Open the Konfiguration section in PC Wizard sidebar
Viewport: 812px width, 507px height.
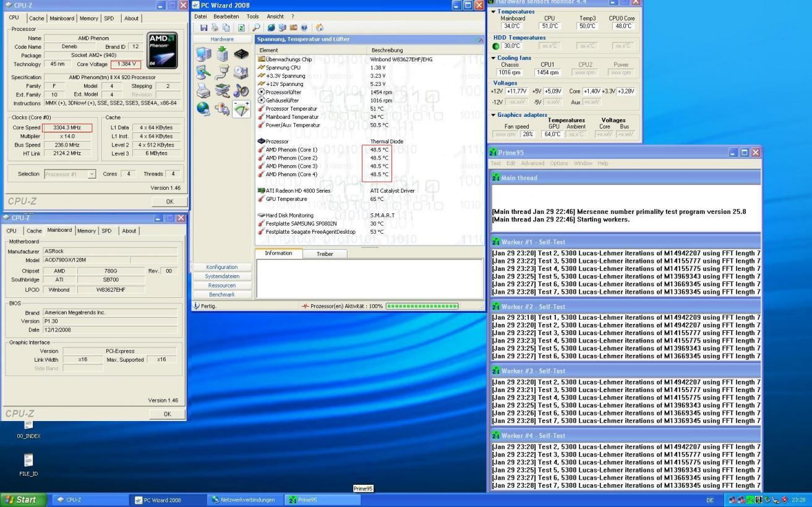click(222, 267)
